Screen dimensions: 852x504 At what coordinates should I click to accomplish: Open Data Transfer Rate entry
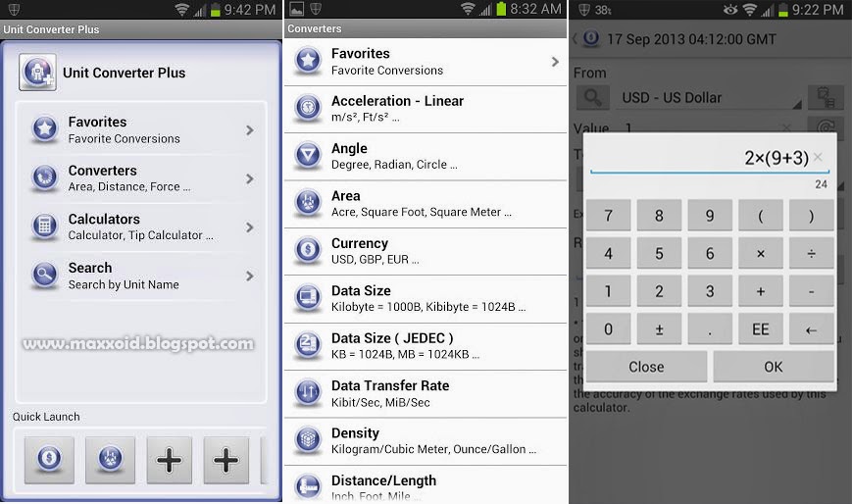pos(426,393)
